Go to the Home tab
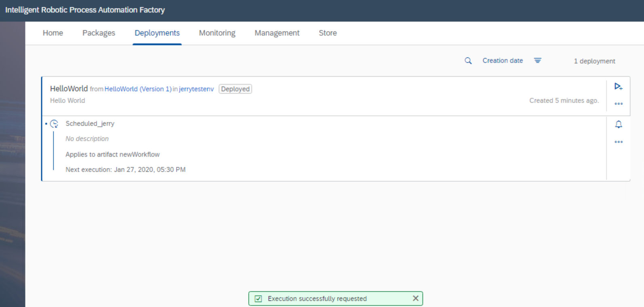Viewport: 644px width, 307px height. [x=53, y=33]
